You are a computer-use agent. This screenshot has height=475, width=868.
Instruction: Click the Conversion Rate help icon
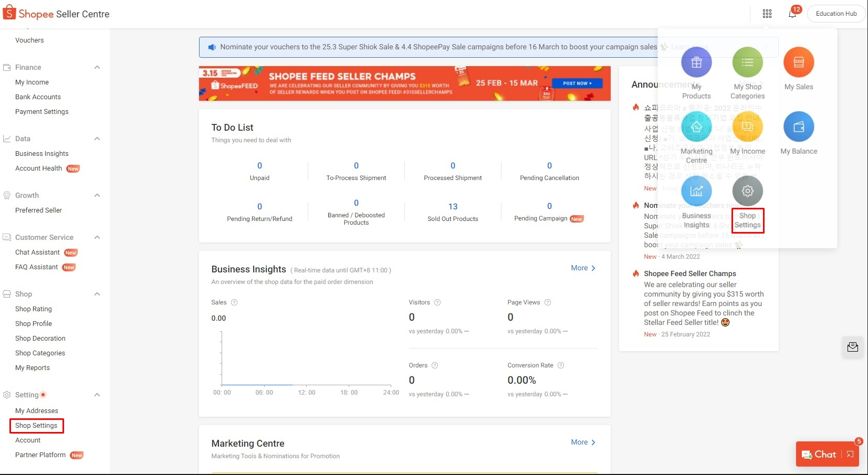(x=561, y=365)
